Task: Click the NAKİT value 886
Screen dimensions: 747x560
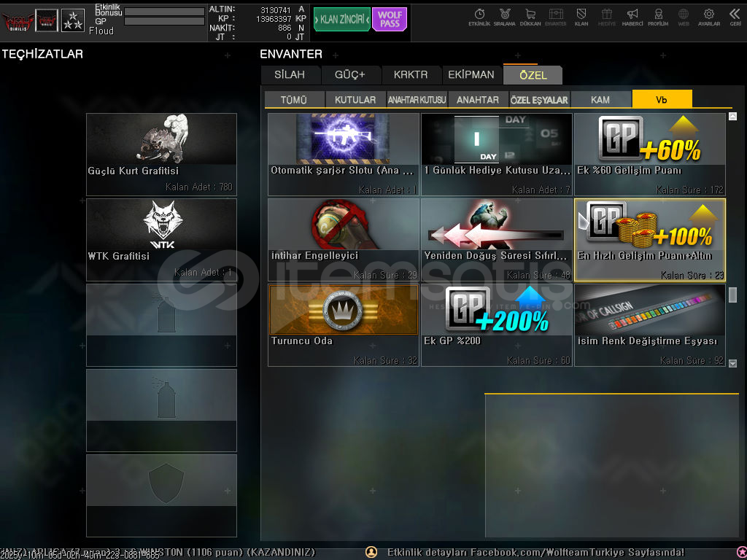Action: click(285, 28)
